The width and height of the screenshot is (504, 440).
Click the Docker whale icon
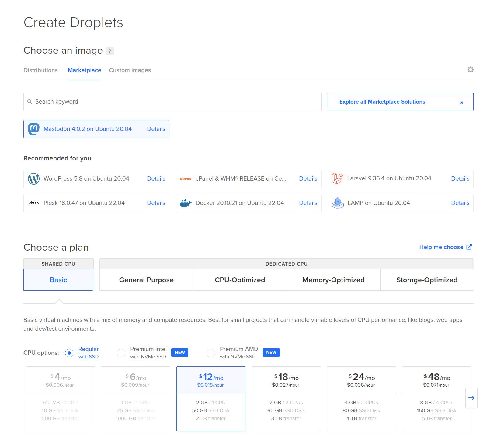tap(186, 203)
